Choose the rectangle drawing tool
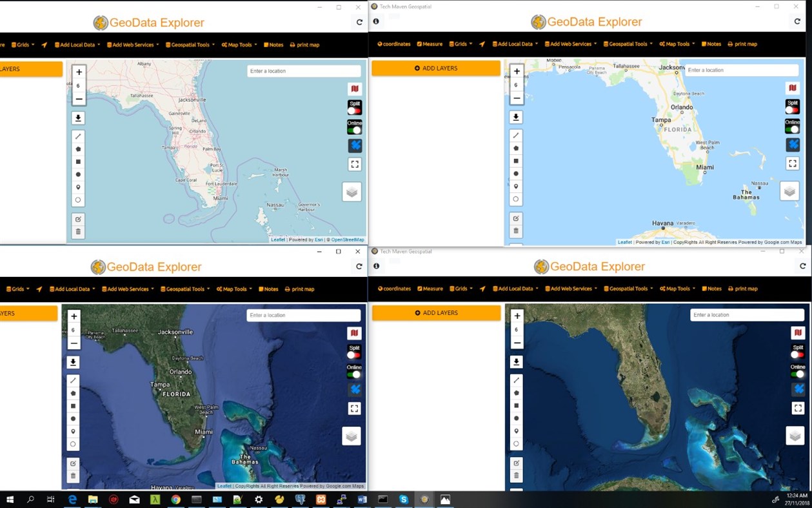Viewport: 812px width, 508px height. coord(77,161)
